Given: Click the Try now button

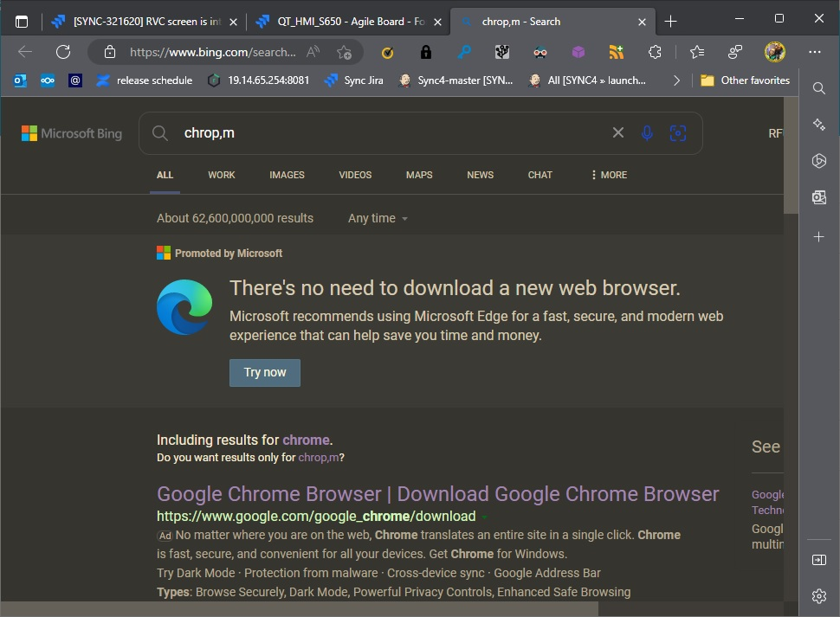Looking at the screenshot, I should [265, 372].
